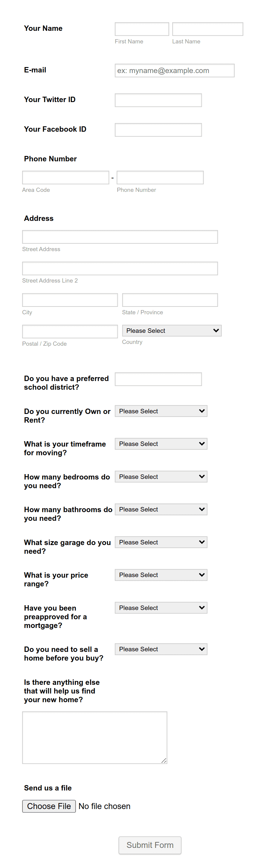Click the Choose File button
The height and width of the screenshot is (868, 278).
49,806
